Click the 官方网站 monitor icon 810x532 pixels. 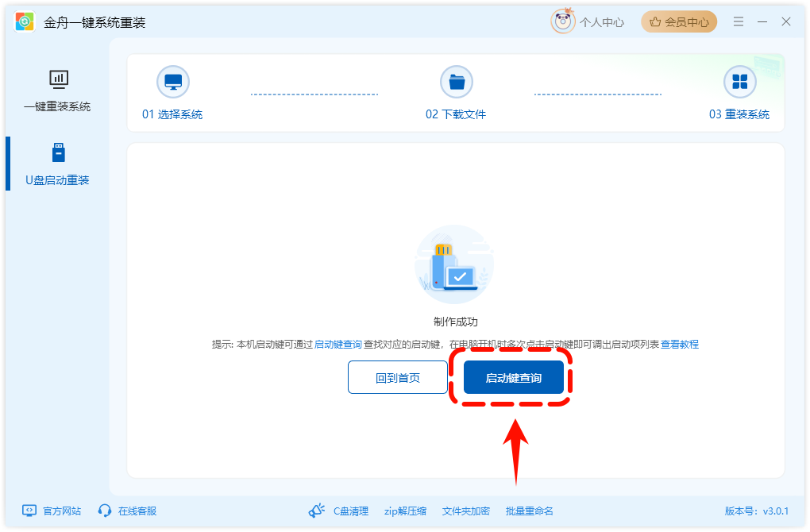[29, 511]
